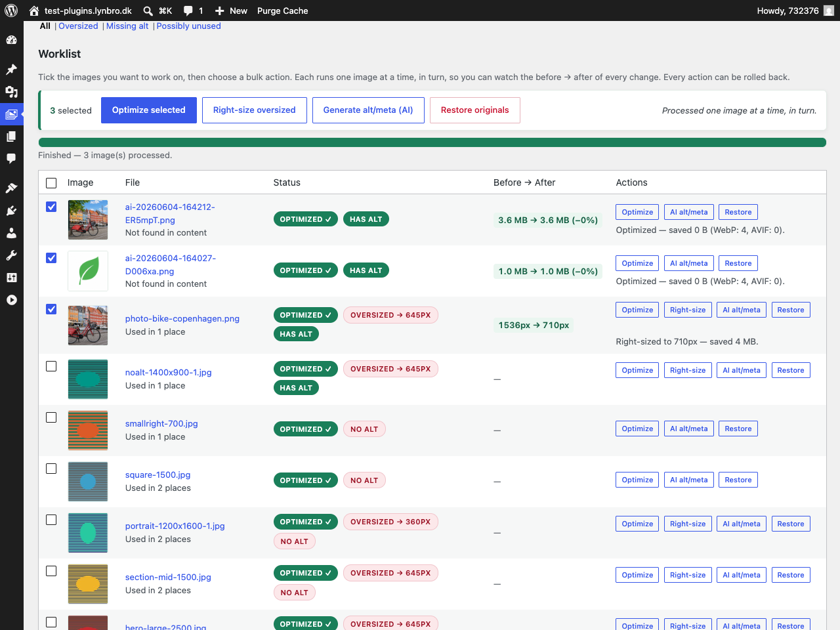The image size is (840, 630).
Task: Tick the noalt-1400x900-1.jpg checkbox
Action: pos(51,366)
